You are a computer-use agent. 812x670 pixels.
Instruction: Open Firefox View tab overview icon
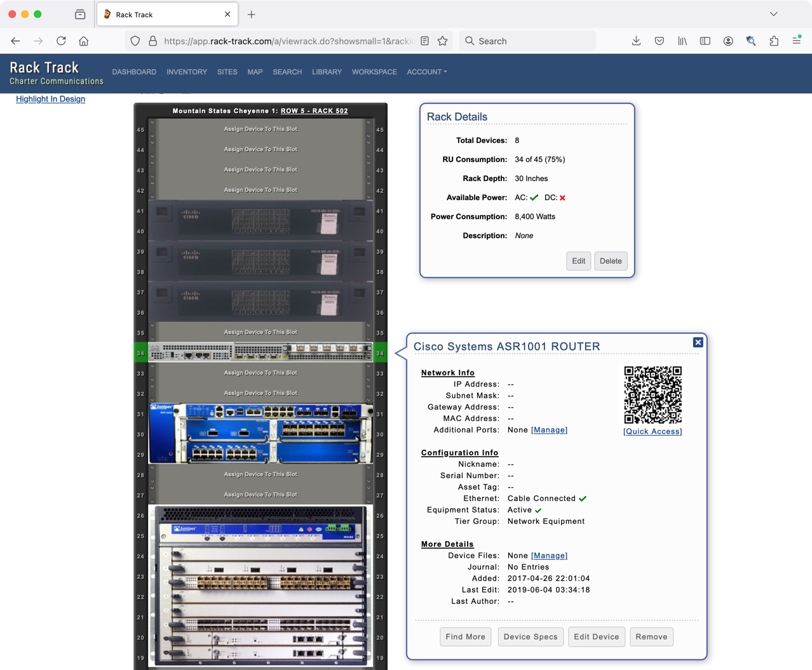[x=80, y=14]
